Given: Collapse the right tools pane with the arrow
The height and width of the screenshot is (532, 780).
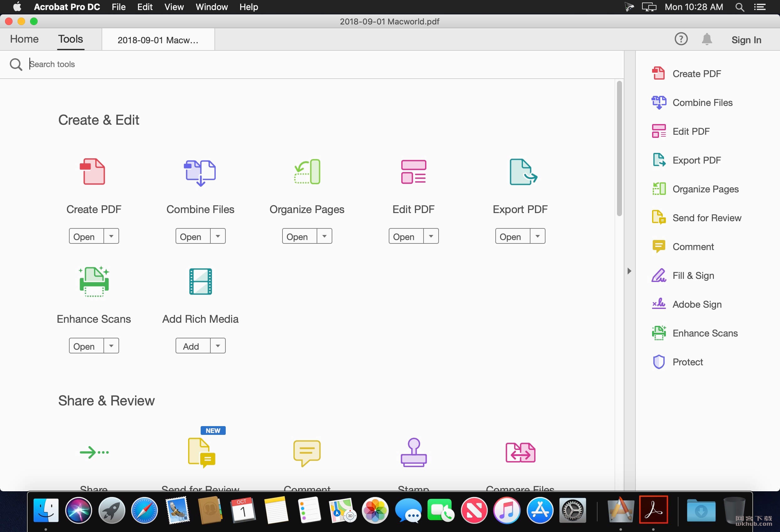Looking at the screenshot, I should [x=629, y=271].
